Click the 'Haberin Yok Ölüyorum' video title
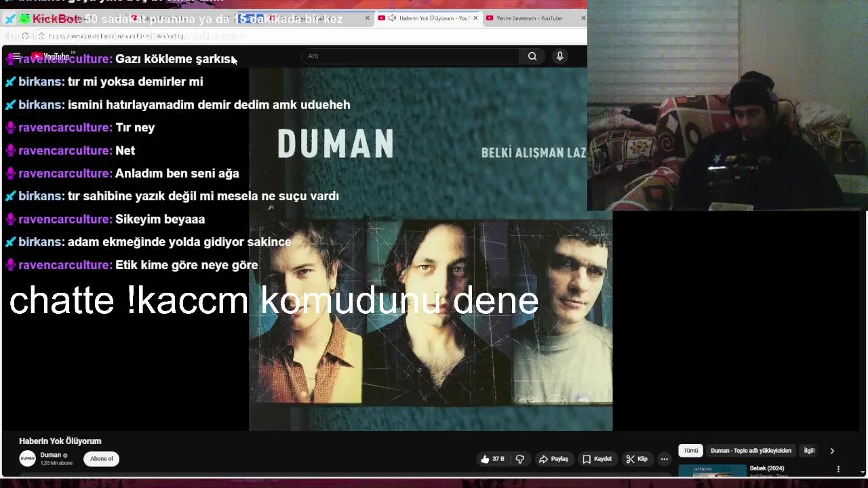The width and height of the screenshot is (868, 488). (60, 441)
